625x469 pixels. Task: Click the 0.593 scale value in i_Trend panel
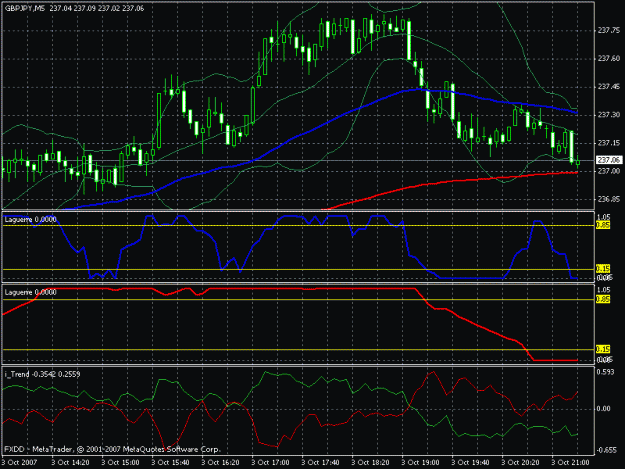point(606,372)
